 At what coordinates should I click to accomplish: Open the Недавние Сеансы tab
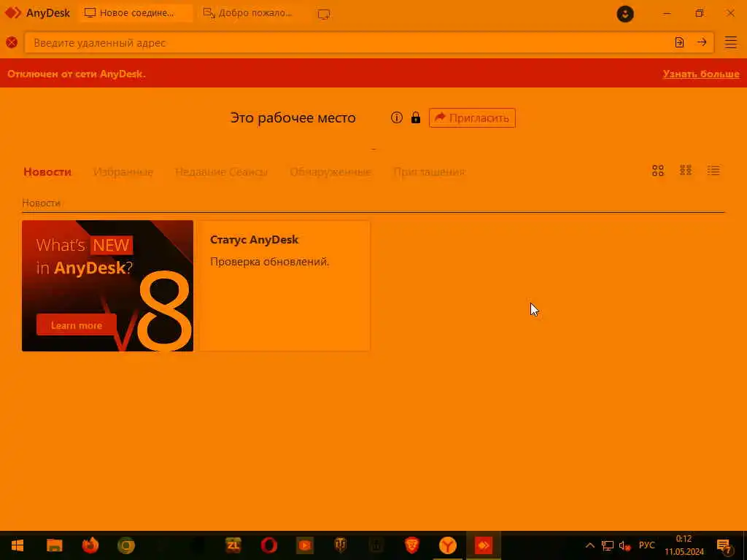221,172
